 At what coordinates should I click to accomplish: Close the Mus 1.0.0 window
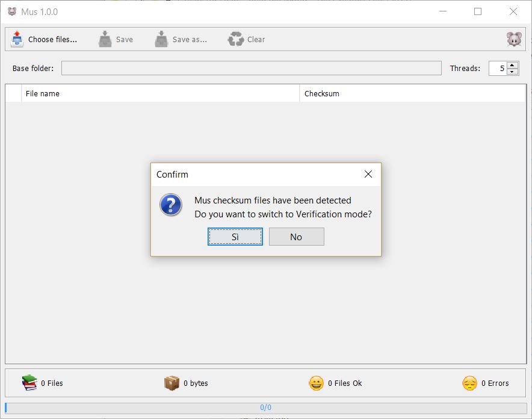(x=513, y=11)
